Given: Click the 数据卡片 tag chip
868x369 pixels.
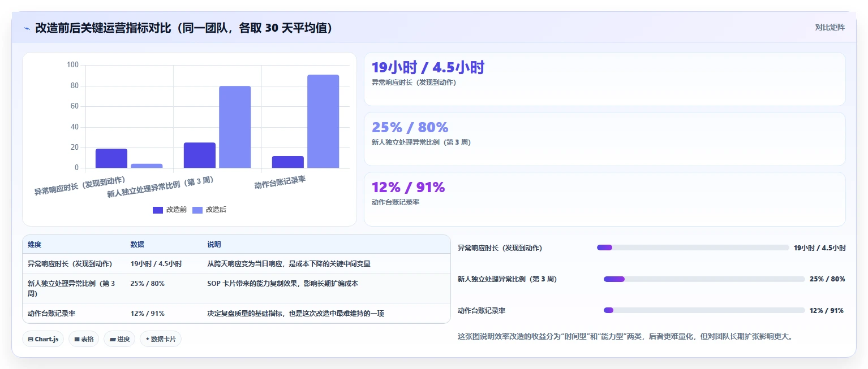Looking at the screenshot, I should [x=161, y=339].
